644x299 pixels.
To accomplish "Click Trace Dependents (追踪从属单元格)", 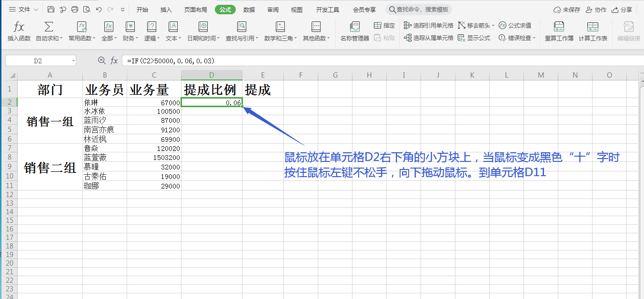I will coord(429,38).
